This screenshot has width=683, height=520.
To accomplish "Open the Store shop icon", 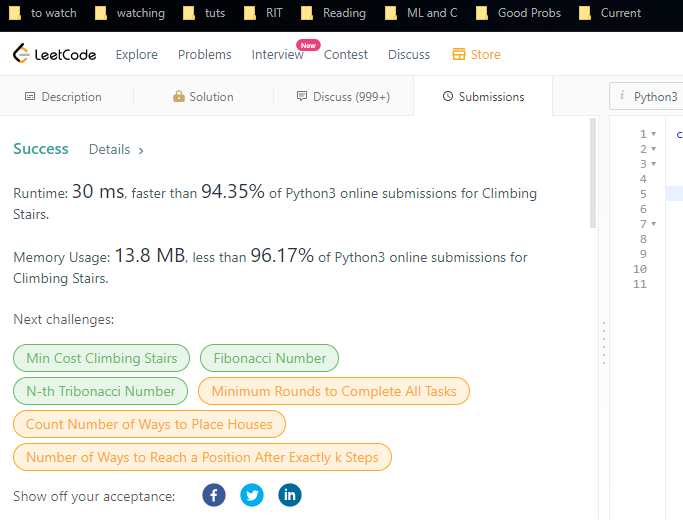I will coord(459,54).
